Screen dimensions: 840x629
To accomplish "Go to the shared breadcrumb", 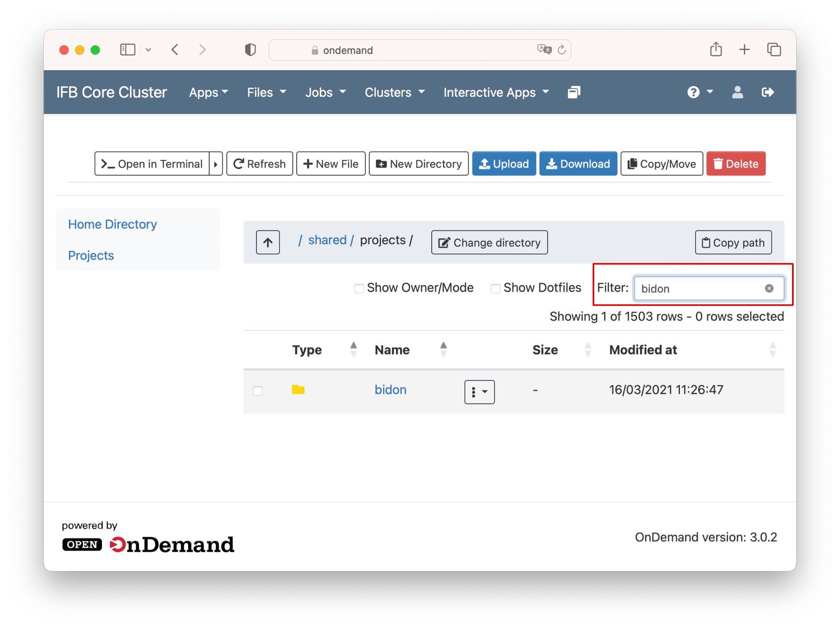I will [328, 240].
